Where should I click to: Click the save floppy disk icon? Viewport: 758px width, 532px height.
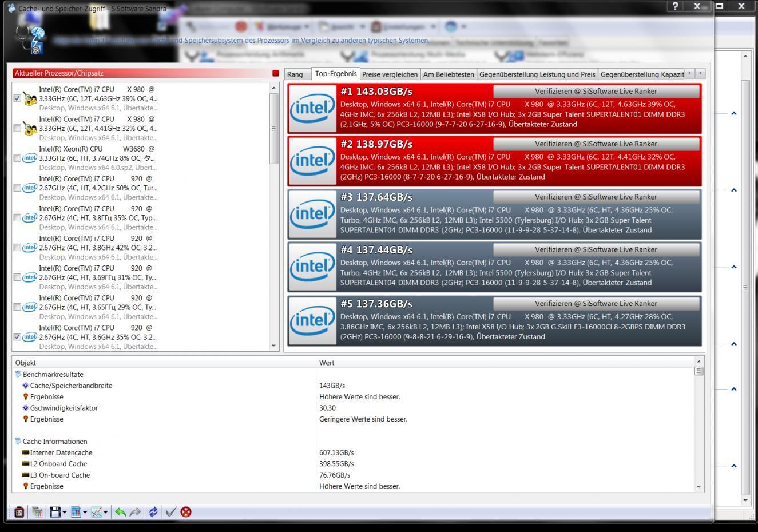pyautogui.click(x=55, y=512)
